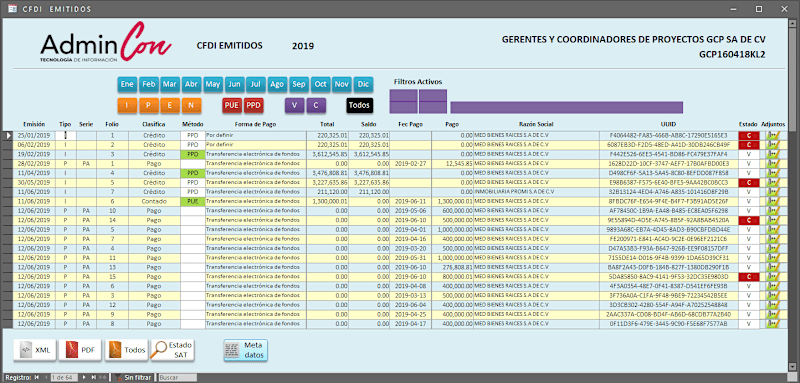This screenshot has height=383, width=800.
Task: Download all files with the Todos button beside PDF
Action: 126,350
